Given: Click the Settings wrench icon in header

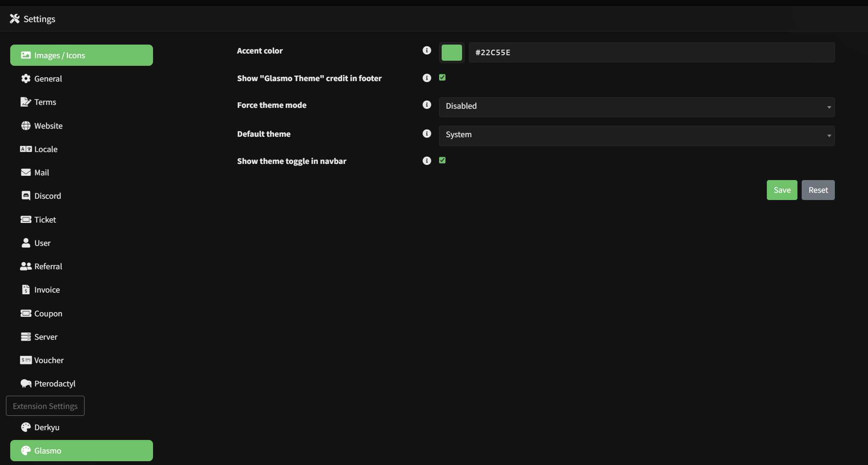Looking at the screenshot, I should tap(15, 19).
